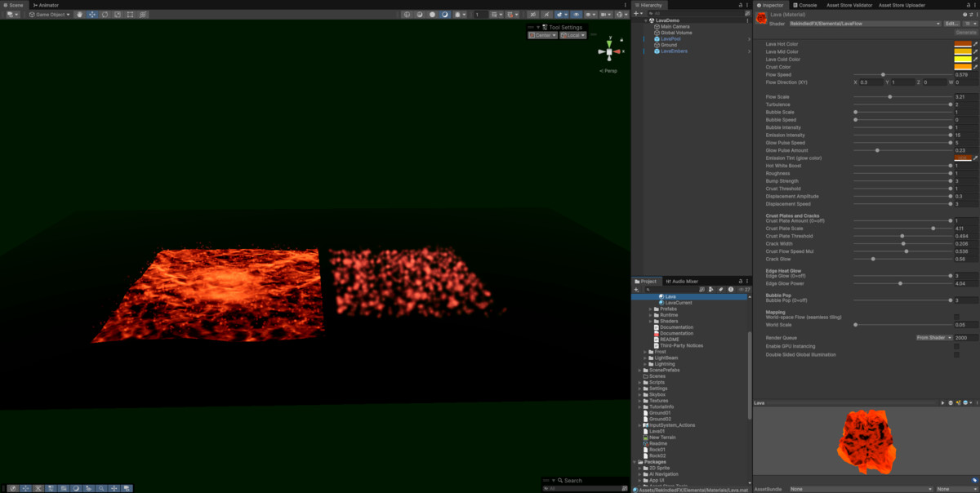Open the Center pivot mode dropdown
The height and width of the screenshot is (493, 980).
[x=542, y=35]
